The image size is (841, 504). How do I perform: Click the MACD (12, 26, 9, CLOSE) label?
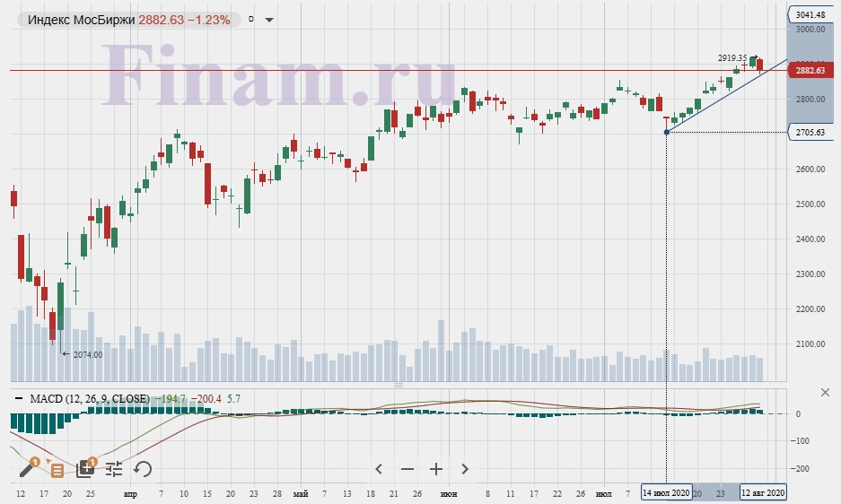coord(90,399)
